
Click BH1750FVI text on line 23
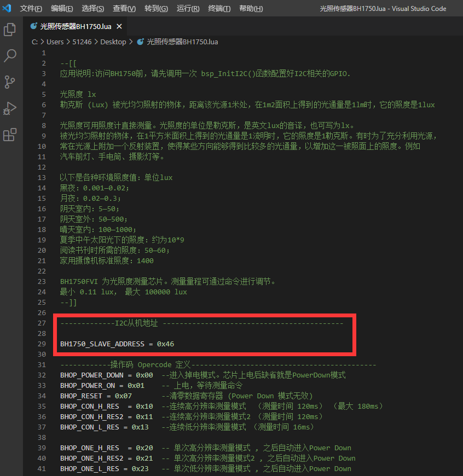[x=79, y=282]
